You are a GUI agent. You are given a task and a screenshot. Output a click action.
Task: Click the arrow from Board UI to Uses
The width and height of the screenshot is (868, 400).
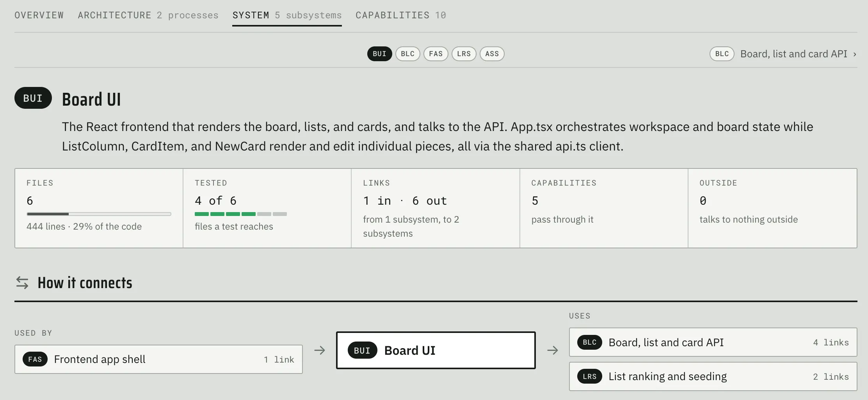(553, 350)
